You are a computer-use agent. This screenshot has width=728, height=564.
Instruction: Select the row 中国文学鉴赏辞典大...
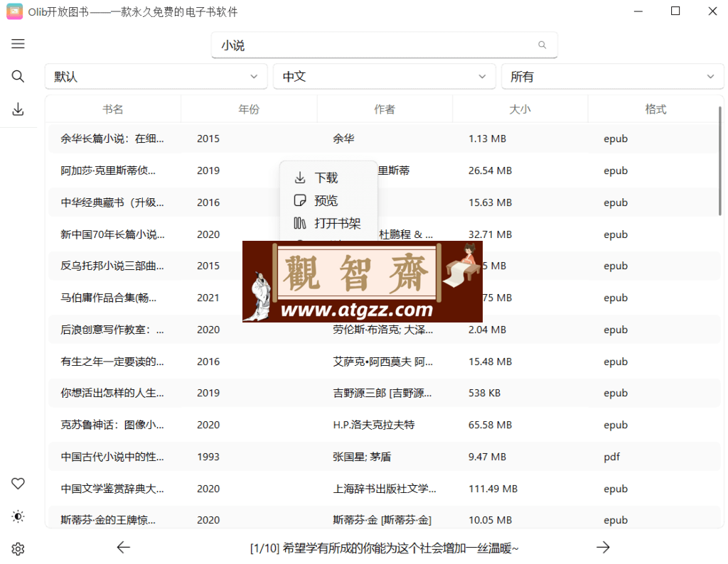coord(384,489)
